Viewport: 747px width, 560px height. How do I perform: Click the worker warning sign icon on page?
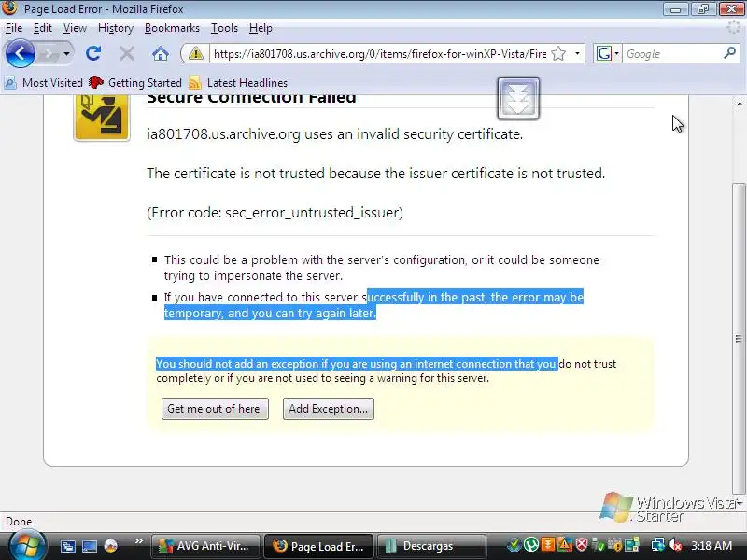(x=102, y=118)
